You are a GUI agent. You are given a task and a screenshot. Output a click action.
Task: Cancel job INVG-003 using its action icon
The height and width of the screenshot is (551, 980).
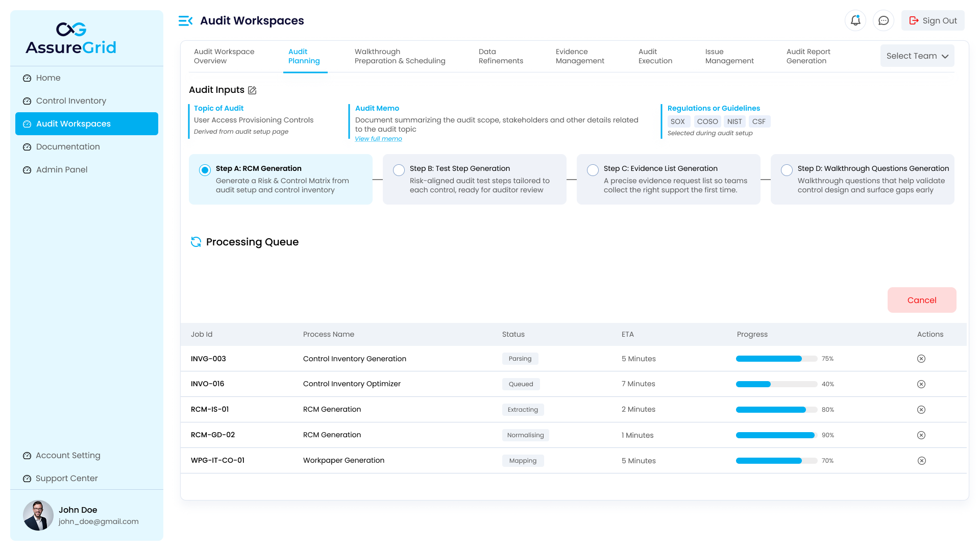point(921,359)
